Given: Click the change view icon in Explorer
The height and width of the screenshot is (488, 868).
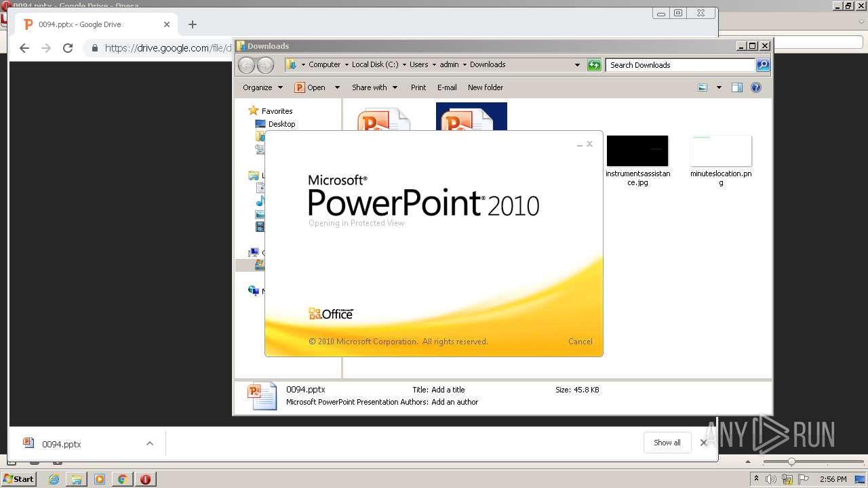Looking at the screenshot, I should (703, 87).
